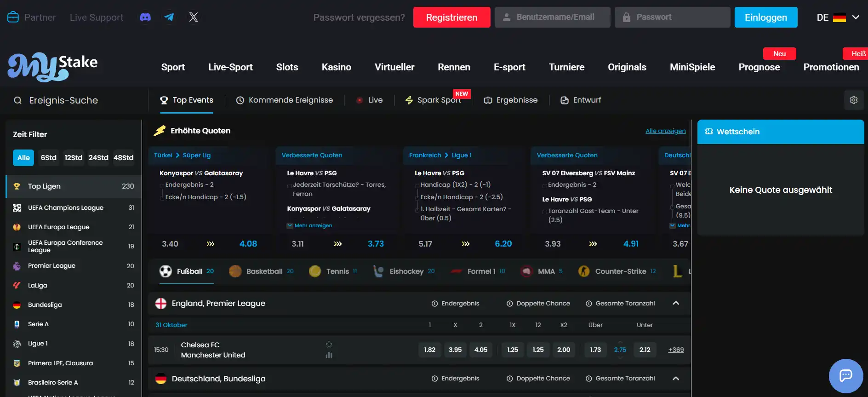
Task: Select the Basketball sport icon
Action: 235,271
